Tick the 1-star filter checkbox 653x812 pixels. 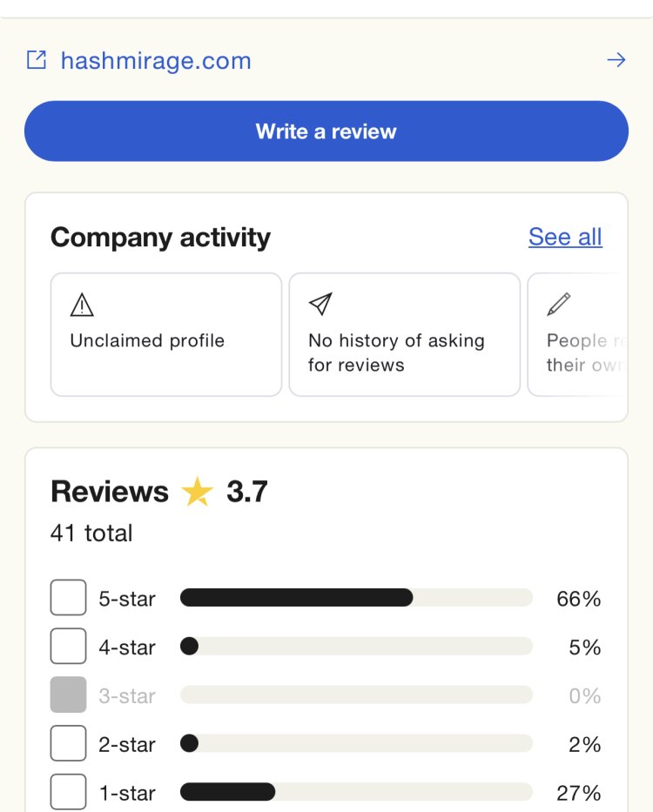click(x=68, y=792)
